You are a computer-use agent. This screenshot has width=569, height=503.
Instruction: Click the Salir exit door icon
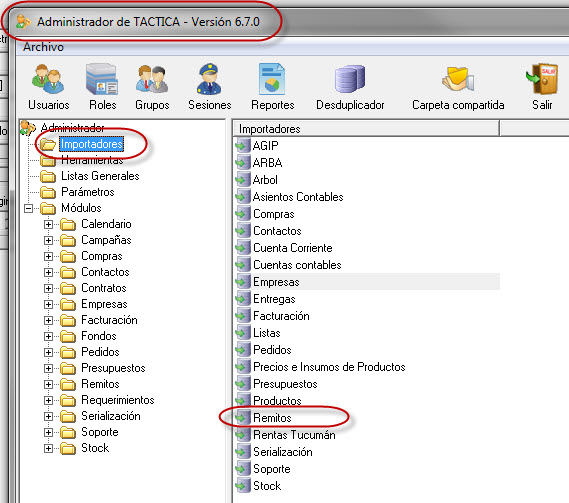(x=542, y=78)
